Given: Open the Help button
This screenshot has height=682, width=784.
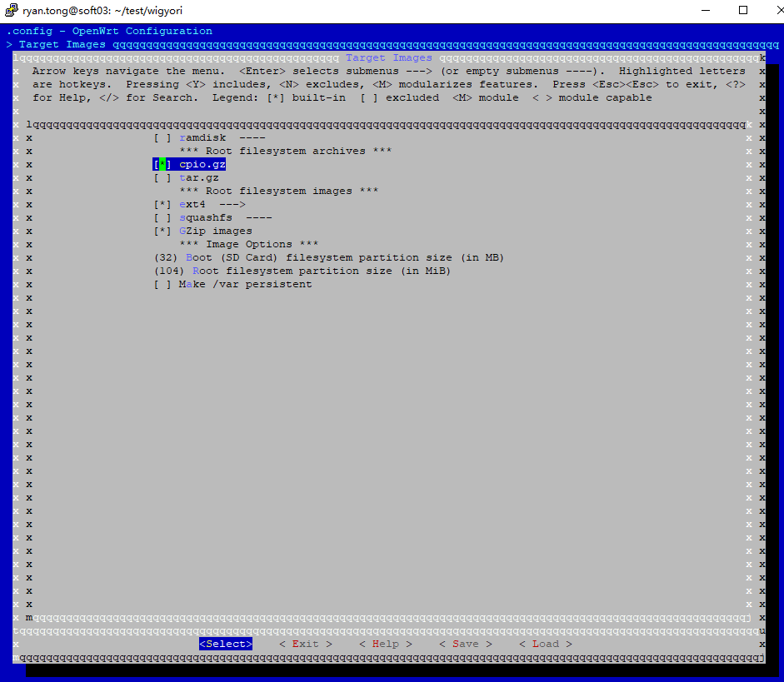Looking at the screenshot, I should pyautogui.click(x=385, y=644).
